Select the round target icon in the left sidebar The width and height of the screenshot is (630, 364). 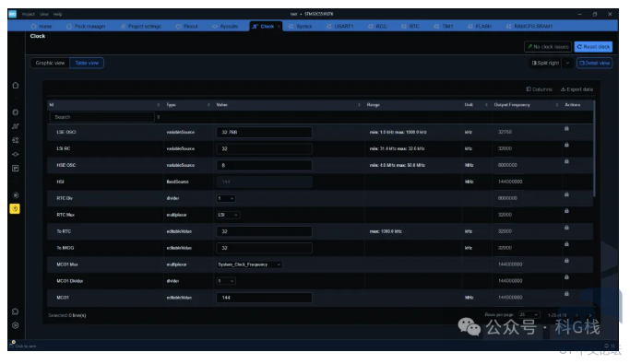coord(16,195)
